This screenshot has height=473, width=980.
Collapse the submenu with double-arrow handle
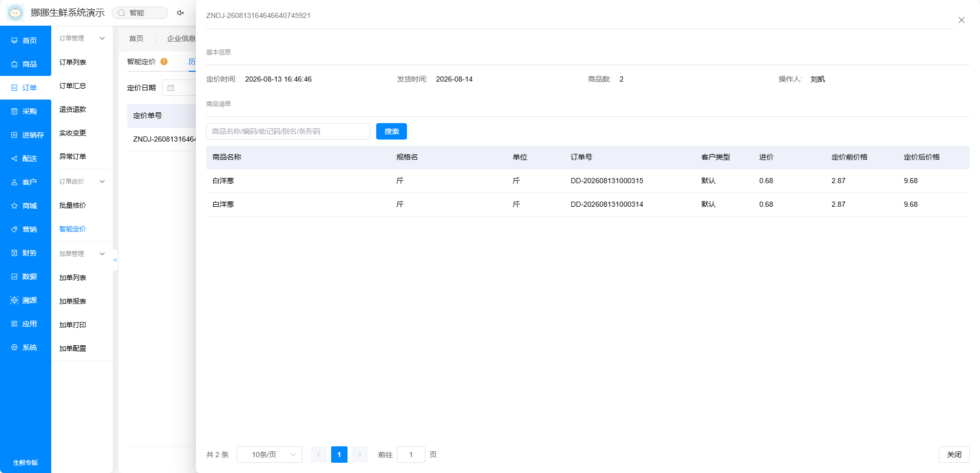115,260
